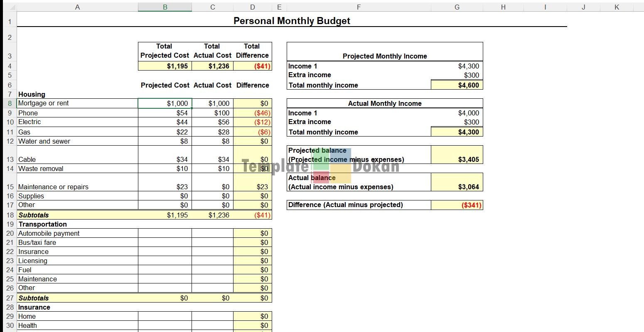Image resolution: width=644 pixels, height=332 pixels.
Task: Select the column B header
Action: 165,7
